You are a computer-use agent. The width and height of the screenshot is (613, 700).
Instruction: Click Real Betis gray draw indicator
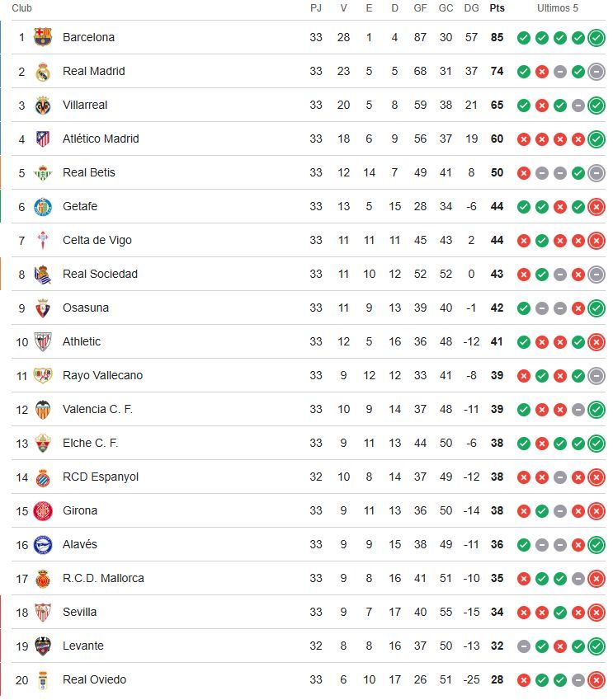point(540,172)
